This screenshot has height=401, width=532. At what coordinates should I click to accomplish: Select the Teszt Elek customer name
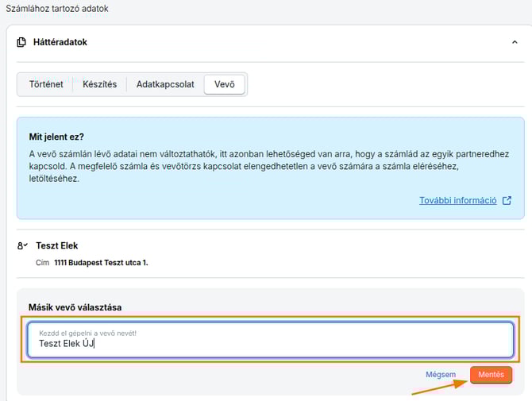[57, 246]
